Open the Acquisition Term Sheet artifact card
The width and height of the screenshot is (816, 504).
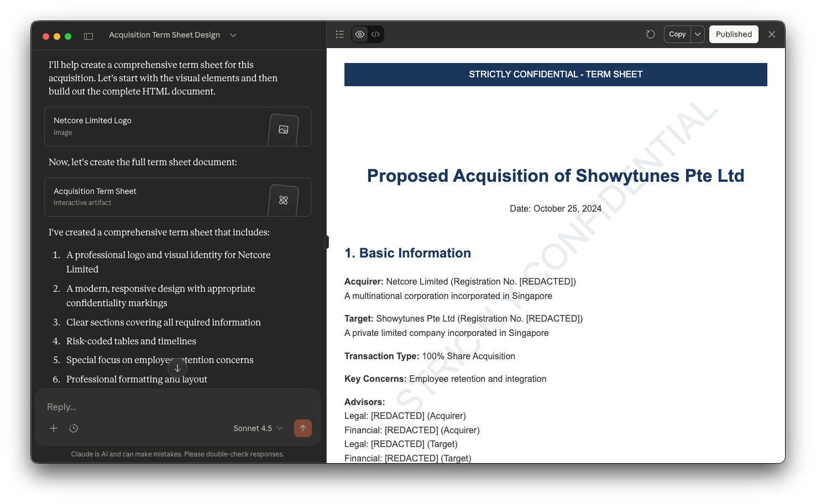point(177,197)
